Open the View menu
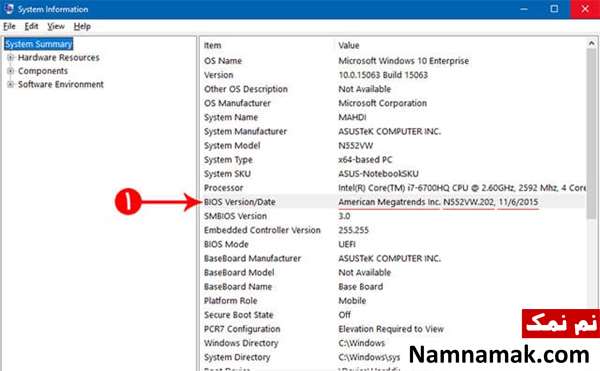Image resolution: width=600 pixels, height=371 pixels. 56,26
